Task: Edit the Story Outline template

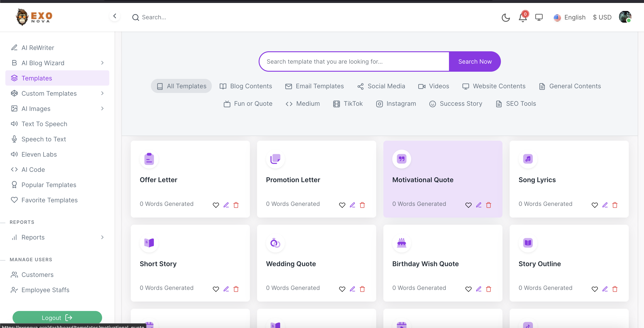Action: pyautogui.click(x=605, y=289)
